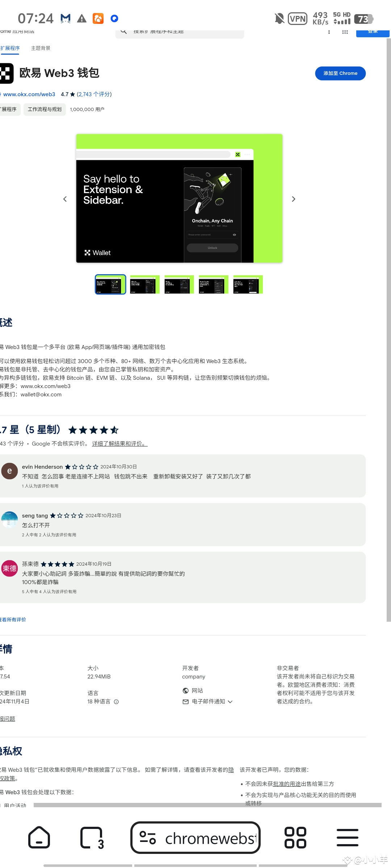Click the page vertical scrollbar
The image size is (391, 868).
tap(388, 330)
